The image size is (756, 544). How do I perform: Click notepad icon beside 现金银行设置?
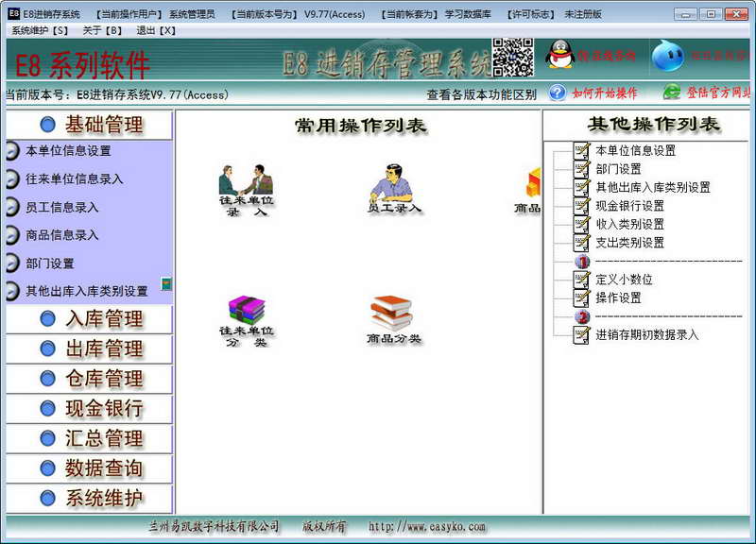(581, 206)
